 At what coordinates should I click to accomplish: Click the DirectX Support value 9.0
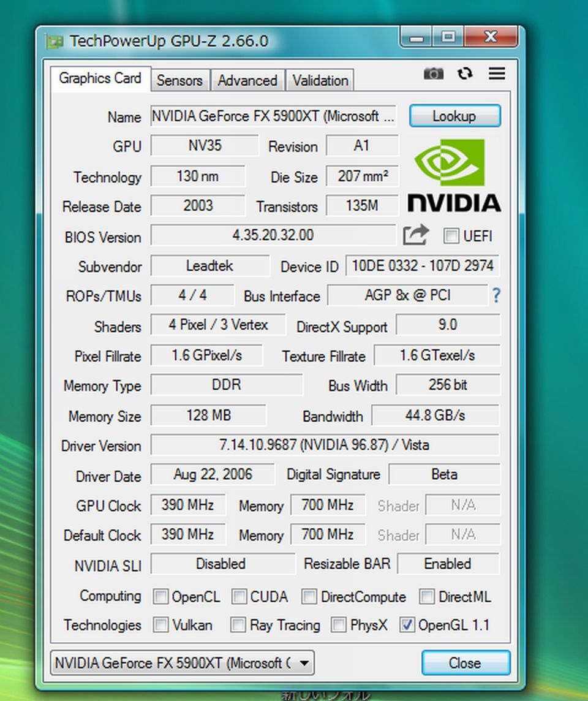pos(448,325)
